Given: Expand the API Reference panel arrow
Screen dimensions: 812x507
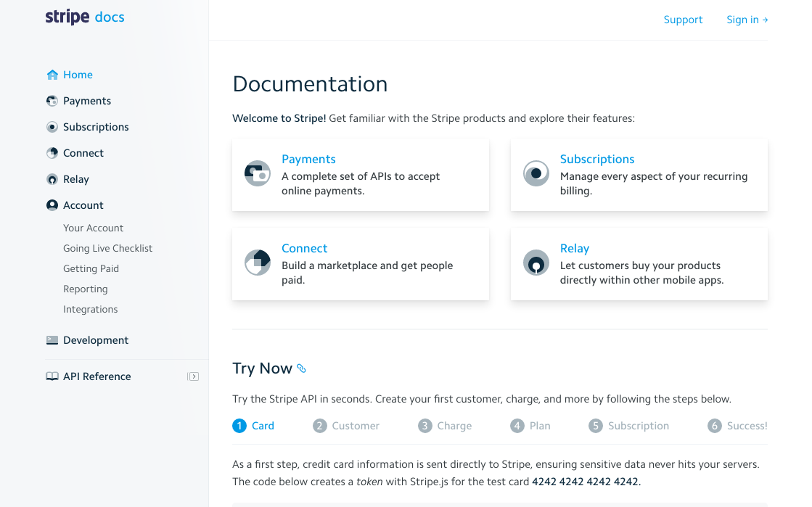Looking at the screenshot, I should click(x=193, y=376).
